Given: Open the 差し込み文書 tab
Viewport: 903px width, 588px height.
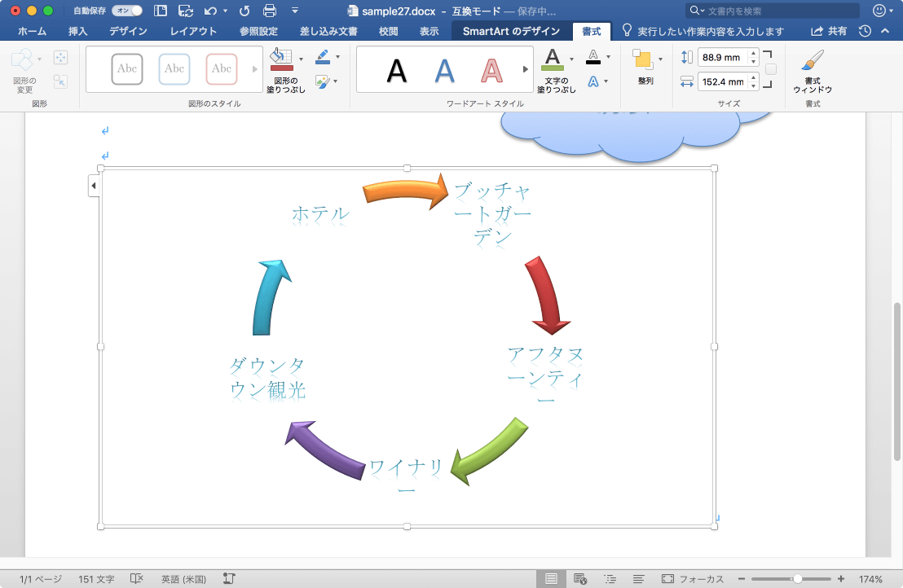Looking at the screenshot, I should [328, 31].
